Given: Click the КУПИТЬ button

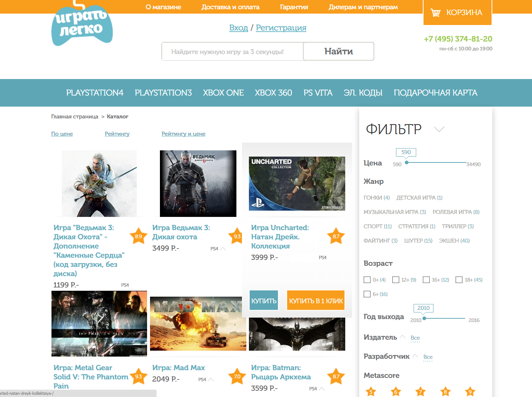Looking at the screenshot, I should coord(264,300).
